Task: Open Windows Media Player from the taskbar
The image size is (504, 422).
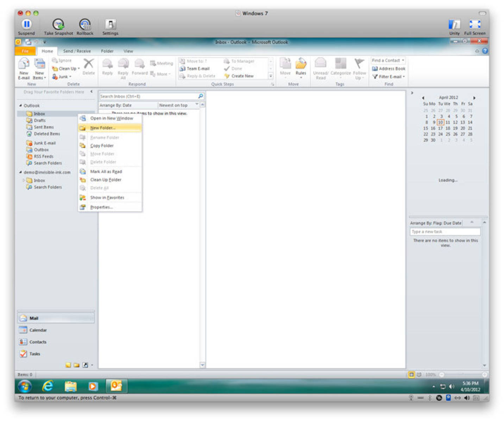Action: tap(93, 386)
